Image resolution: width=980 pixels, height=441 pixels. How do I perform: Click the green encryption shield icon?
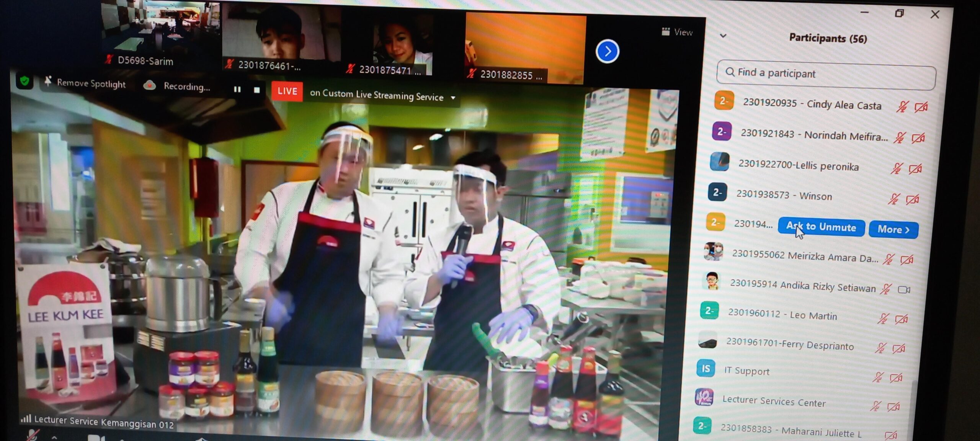(x=24, y=81)
